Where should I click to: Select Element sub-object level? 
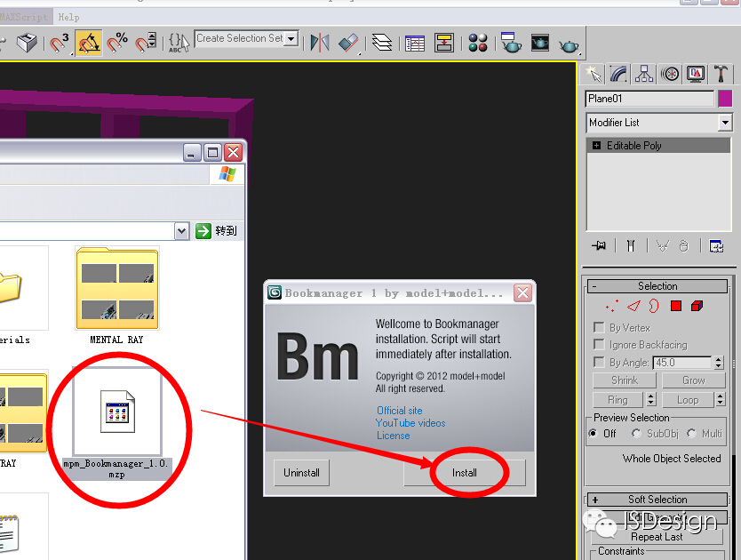click(697, 306)
